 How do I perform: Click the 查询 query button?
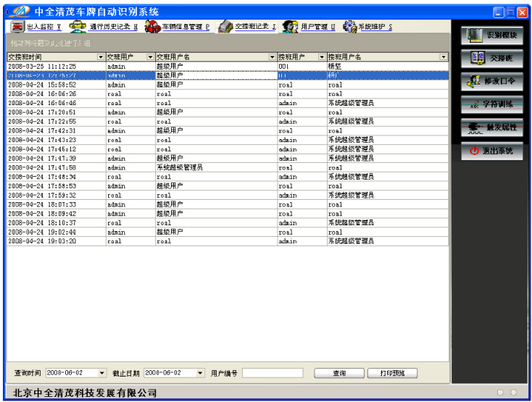coord(338,373)
